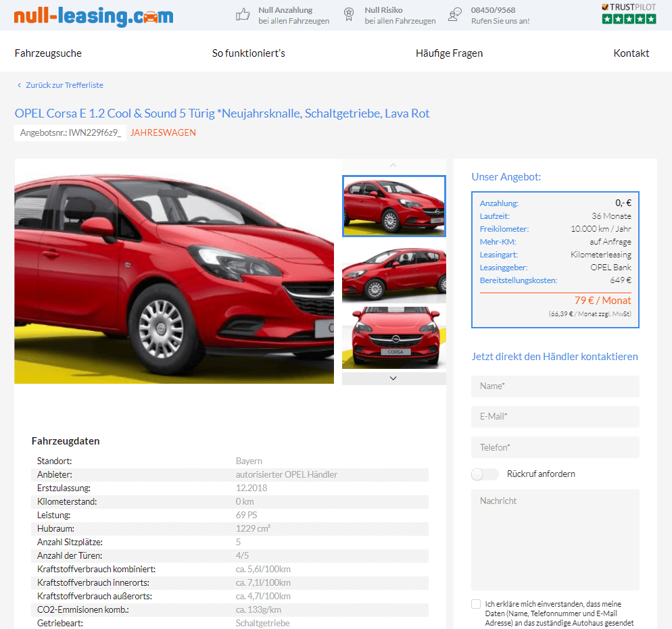Click the Anbieter value autorisierter OPEL Händler
The width and height of the screenshot is (672, 629).
pos(286,474)
